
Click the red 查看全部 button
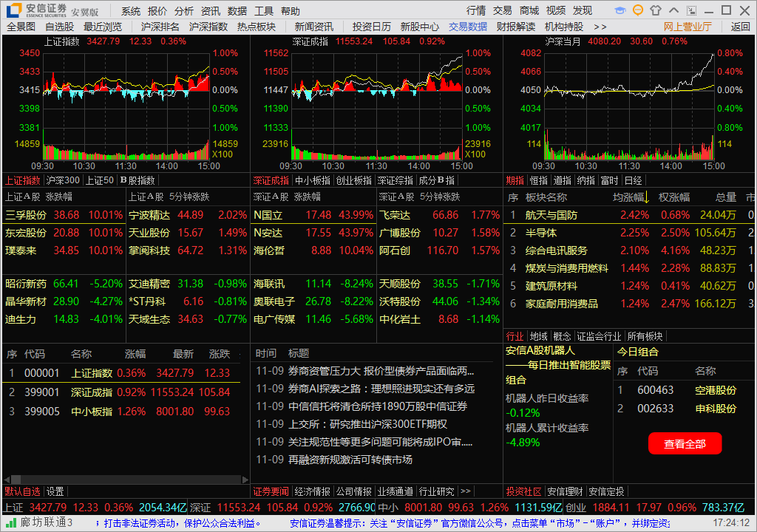click(685, 443)
